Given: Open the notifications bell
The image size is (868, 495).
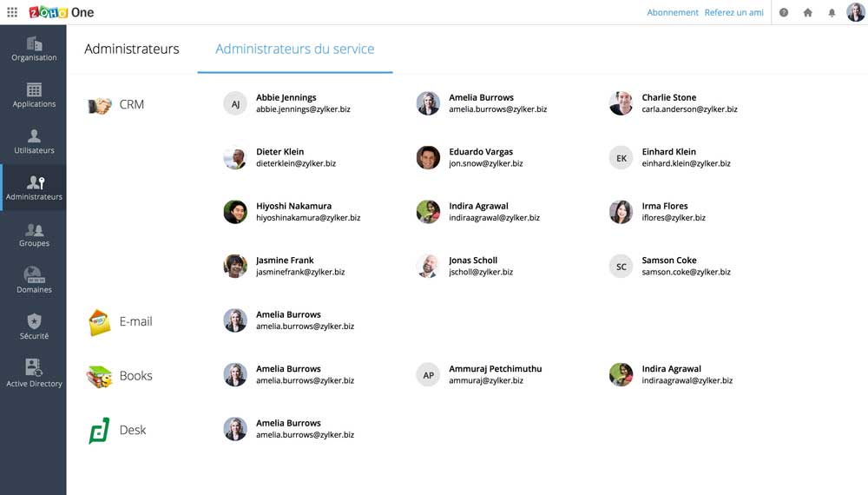Looking at the screenshot, I should [x=832, y=13].
